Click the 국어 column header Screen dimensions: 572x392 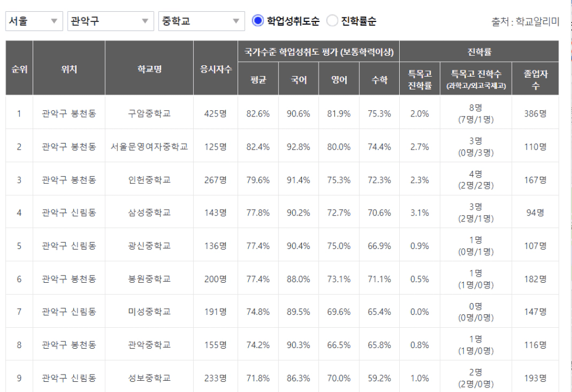[298, 79]
